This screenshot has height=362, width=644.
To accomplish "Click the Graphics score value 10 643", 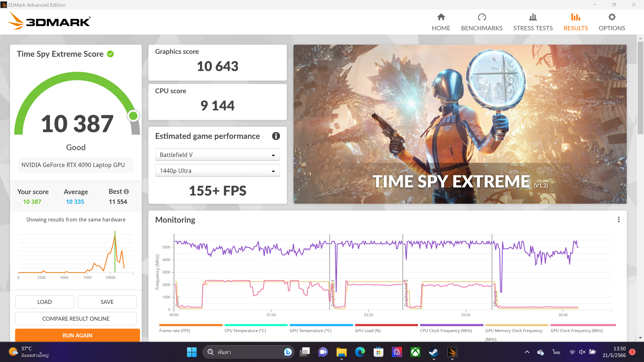I will click(218, 66).
